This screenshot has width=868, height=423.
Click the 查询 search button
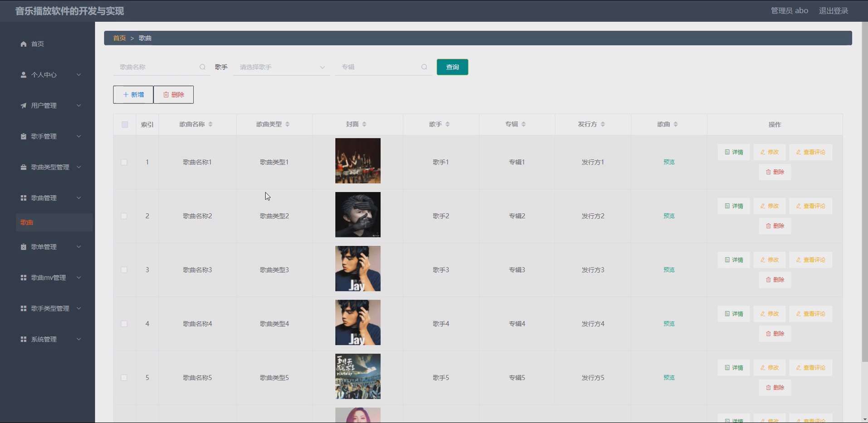click(452, 67)
